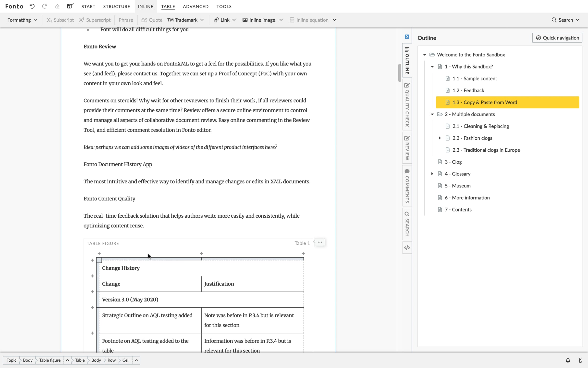
Task: Open the XML source view icon
Action: click(x=407, y=248)
